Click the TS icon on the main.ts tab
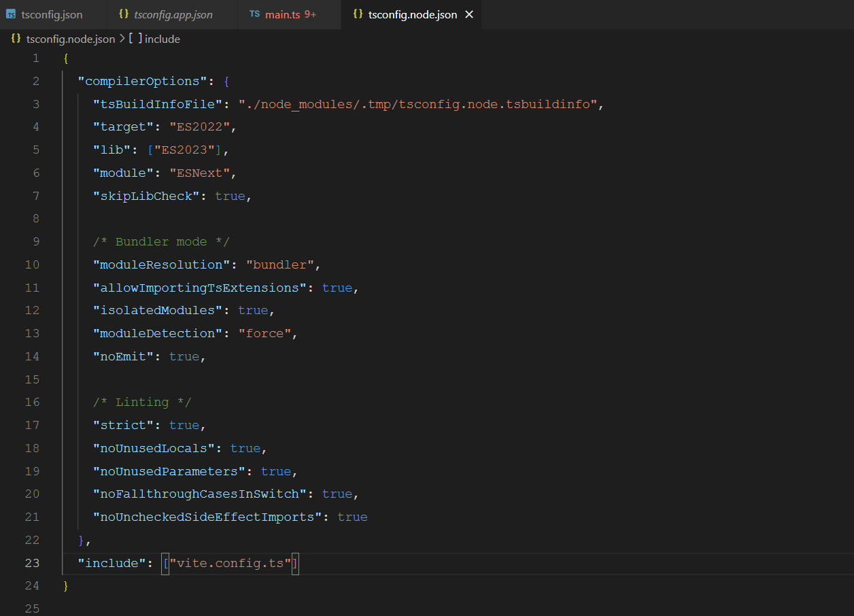 [x=254, y=14]
